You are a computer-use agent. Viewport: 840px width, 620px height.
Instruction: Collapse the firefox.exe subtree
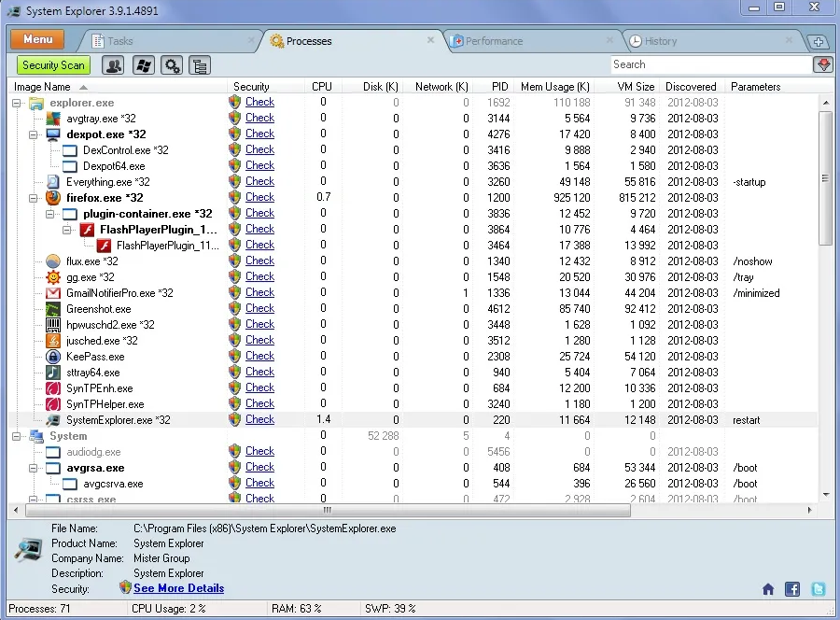click(x=34, y=198)
